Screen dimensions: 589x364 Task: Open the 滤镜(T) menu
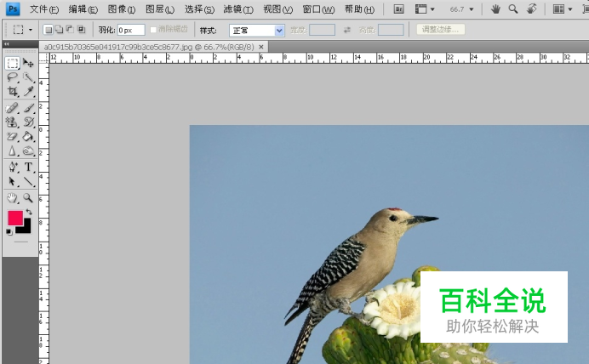tap(238, 9)
